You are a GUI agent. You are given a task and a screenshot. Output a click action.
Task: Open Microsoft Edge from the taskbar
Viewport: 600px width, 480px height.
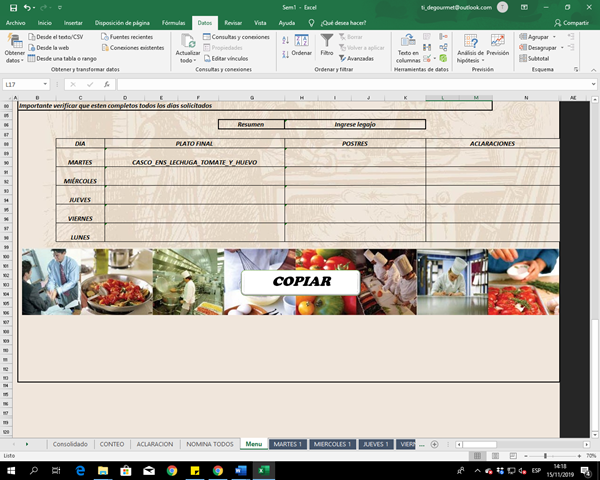(80, 470)
